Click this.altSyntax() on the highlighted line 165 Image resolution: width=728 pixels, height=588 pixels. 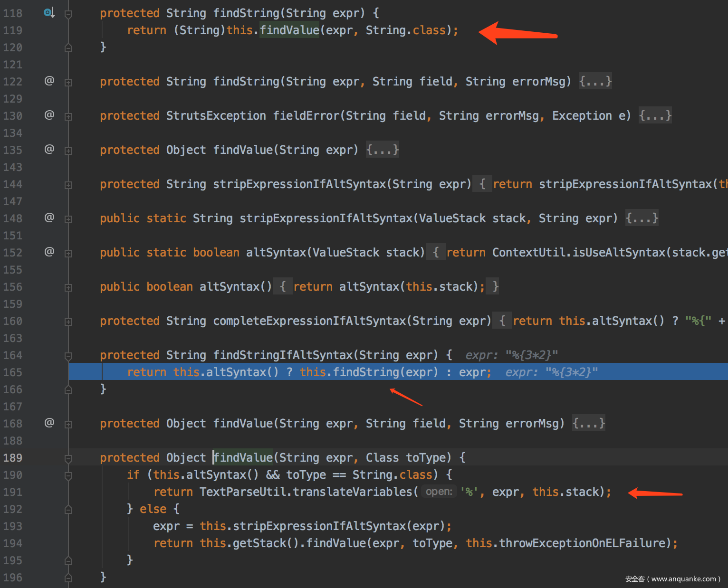[x=226, y=372]
